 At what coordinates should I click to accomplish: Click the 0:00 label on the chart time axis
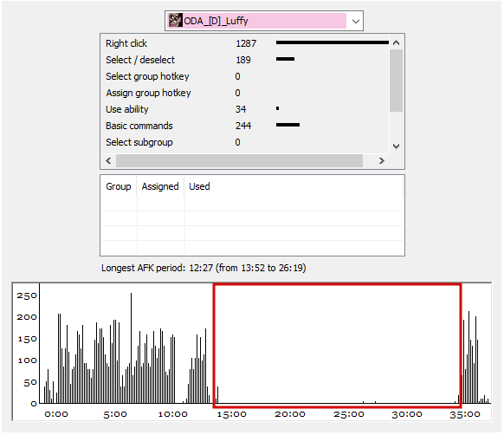56,414
